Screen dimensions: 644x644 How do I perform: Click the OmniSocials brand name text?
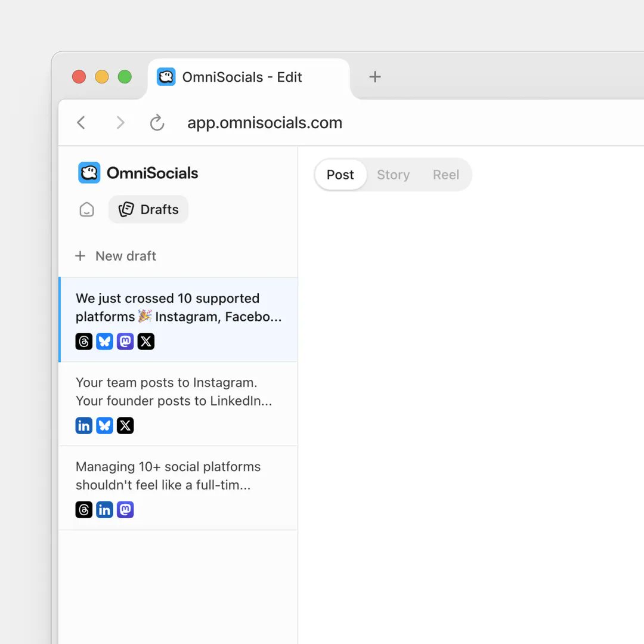coord(153,173)
